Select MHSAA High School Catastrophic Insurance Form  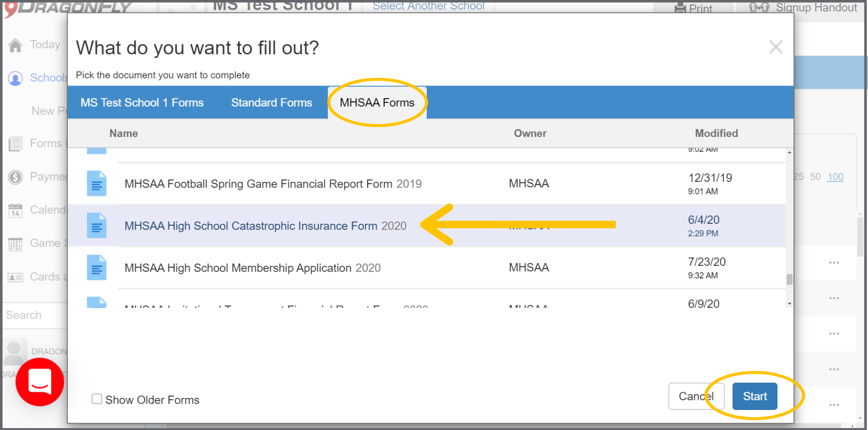(265, 226)
